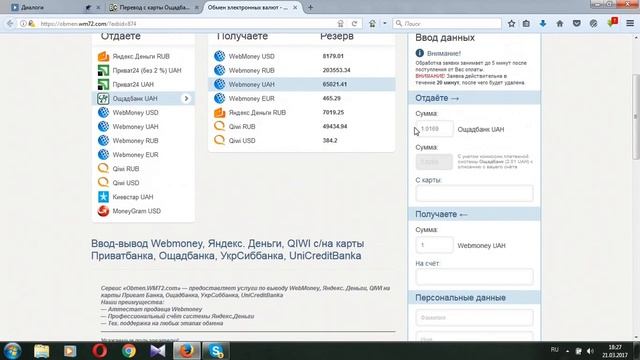Screen dimensions: 640x360
Task: Select Webmoney EUR in Отдаете list
Action: point(143,155)
